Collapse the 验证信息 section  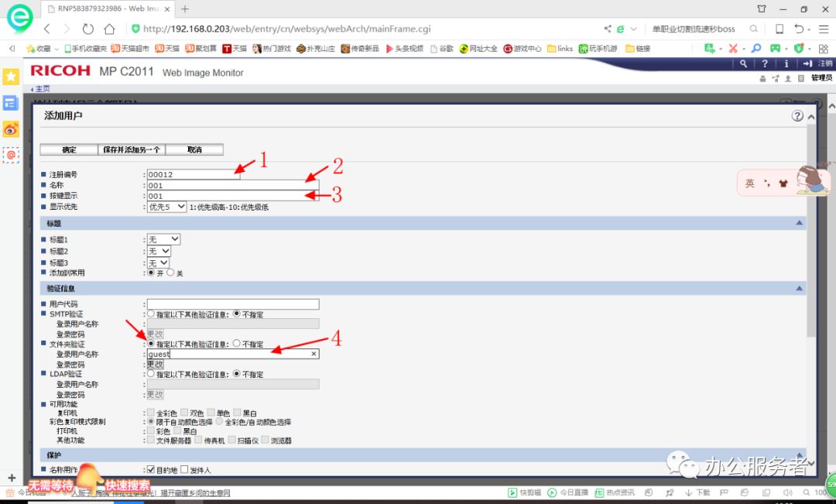tap(799, 288)
